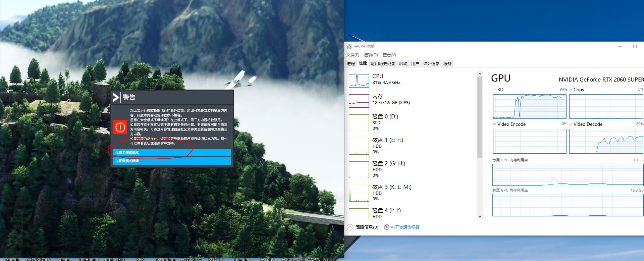
Task: Select the 磁盘 1 (E: F:) graph thumbnail
Action: click(359, 146)
